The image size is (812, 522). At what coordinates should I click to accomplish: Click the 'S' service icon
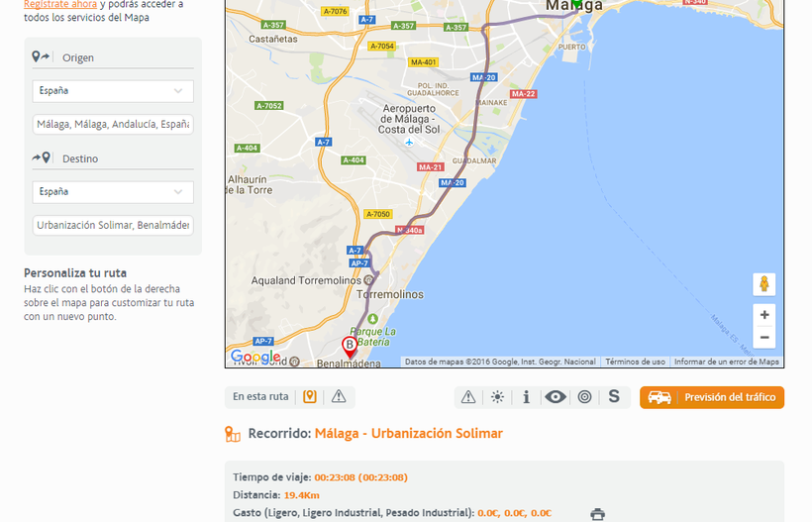click(614, 397)
